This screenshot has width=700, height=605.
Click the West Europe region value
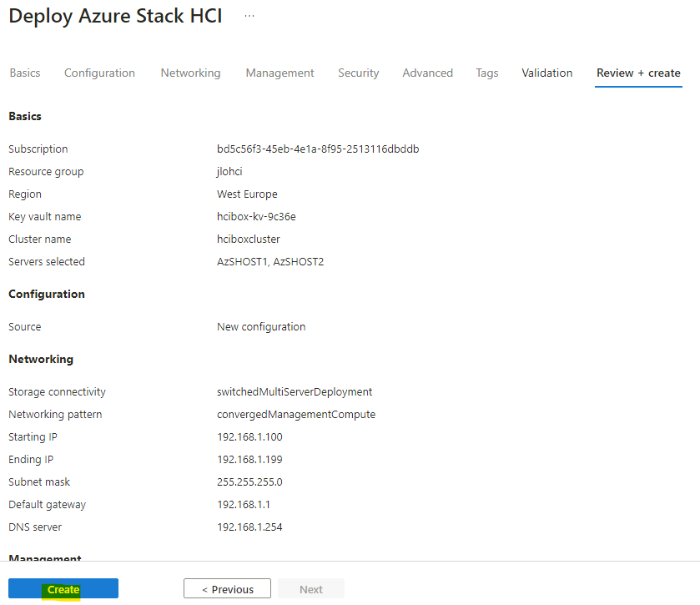[247, 194]
